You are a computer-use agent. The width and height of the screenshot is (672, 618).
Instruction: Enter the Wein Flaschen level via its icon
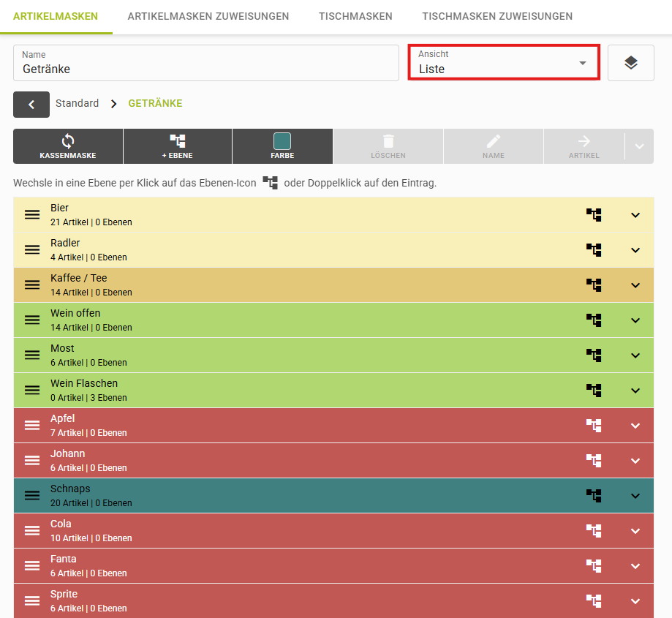point(594,391)
